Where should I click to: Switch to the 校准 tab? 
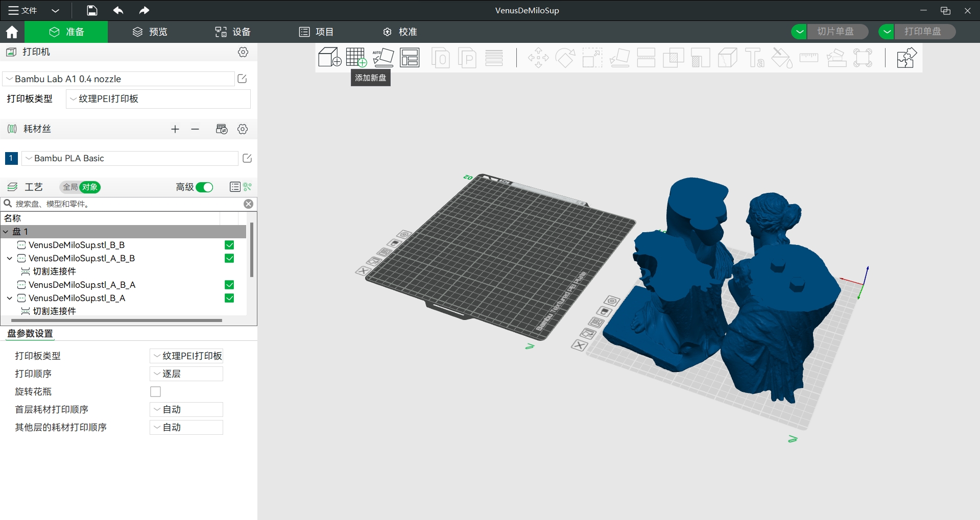pos(400,32)
